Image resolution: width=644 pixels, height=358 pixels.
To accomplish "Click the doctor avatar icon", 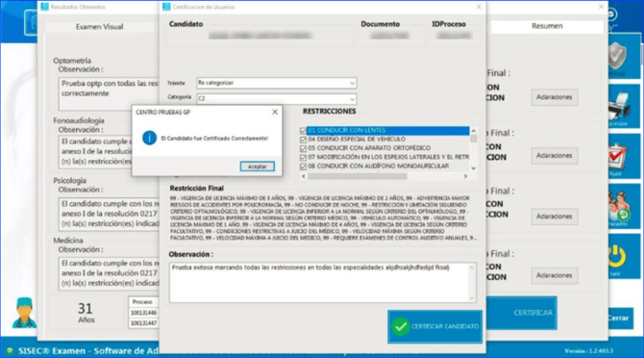I will point(24,313).
